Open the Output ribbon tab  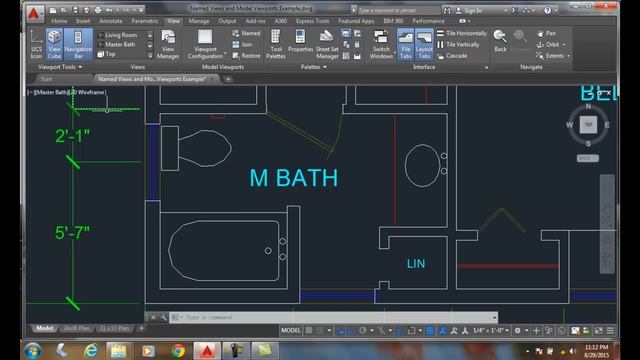pyautogui.click(x=227, y=21)
